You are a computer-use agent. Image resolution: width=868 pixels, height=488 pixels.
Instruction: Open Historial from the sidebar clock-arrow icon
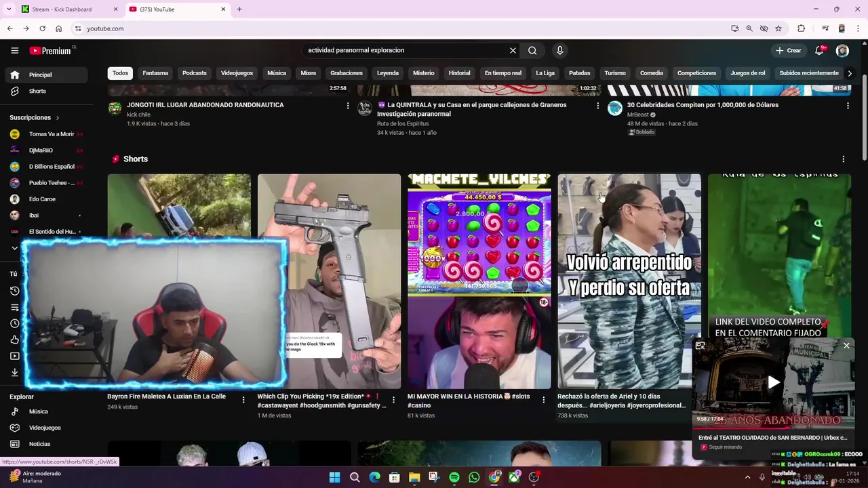(x=15, y=291)
